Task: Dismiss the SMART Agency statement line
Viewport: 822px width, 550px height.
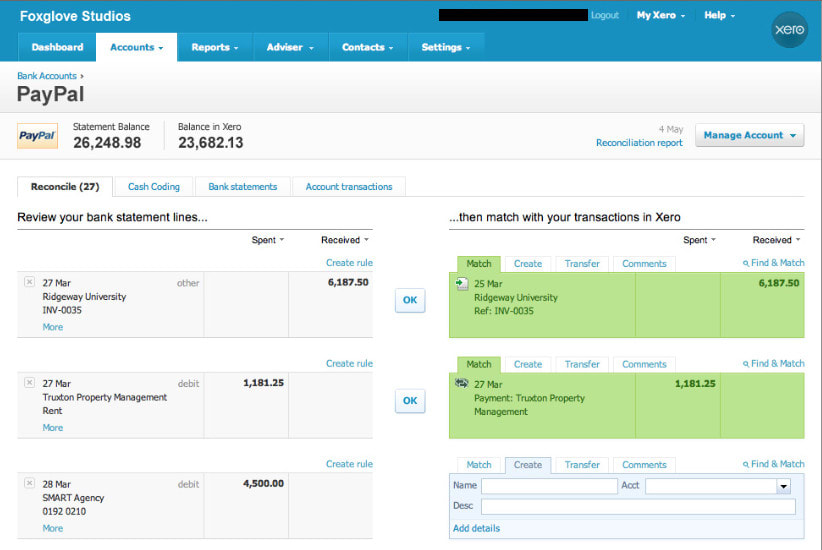Action: [29, 483]
